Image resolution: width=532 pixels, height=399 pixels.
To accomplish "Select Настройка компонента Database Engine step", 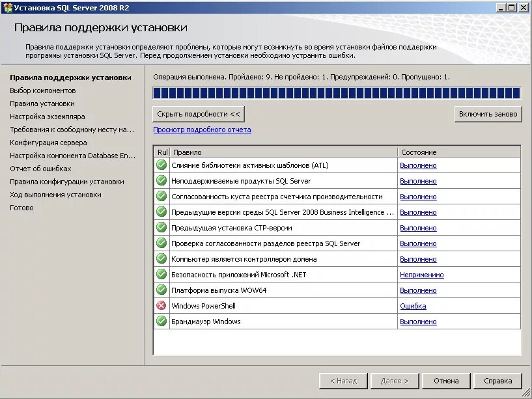I will pos(73,156).
